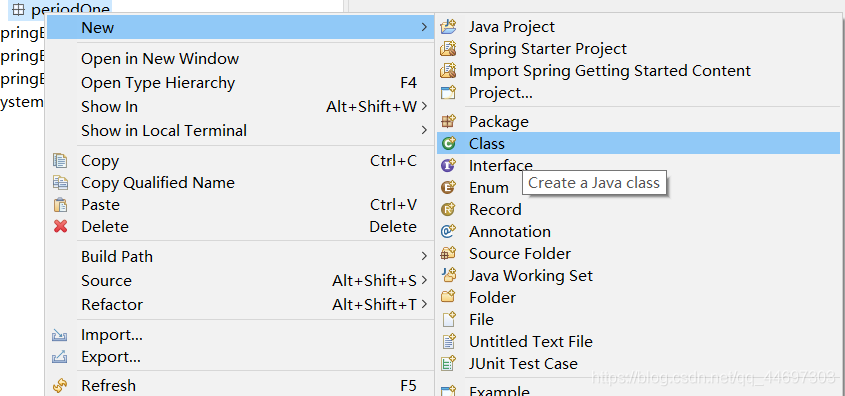Click the JUnit Test Case icon

[x=448, y=364]
